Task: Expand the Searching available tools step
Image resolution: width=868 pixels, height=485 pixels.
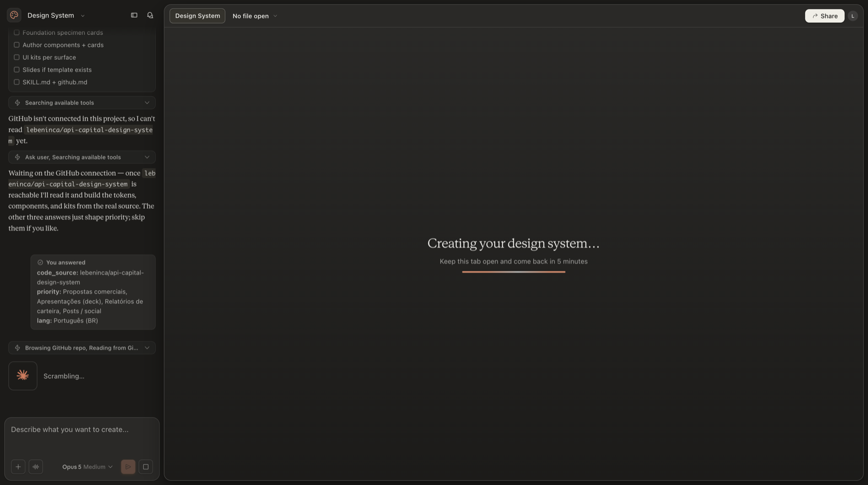Action: (x=82, y=103)
